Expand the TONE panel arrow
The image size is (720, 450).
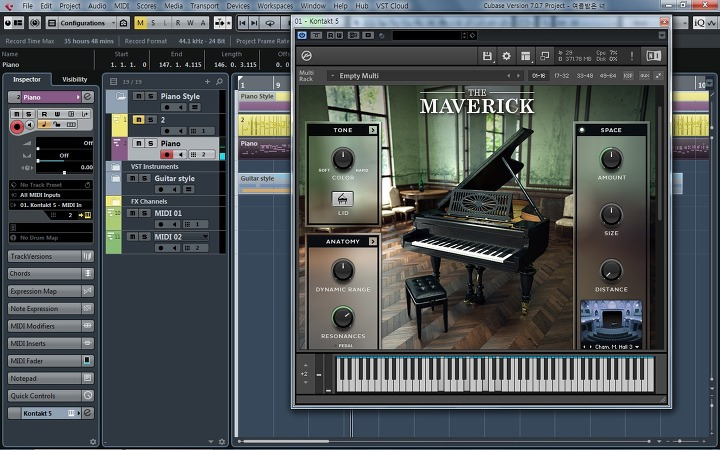pos(372,130)
